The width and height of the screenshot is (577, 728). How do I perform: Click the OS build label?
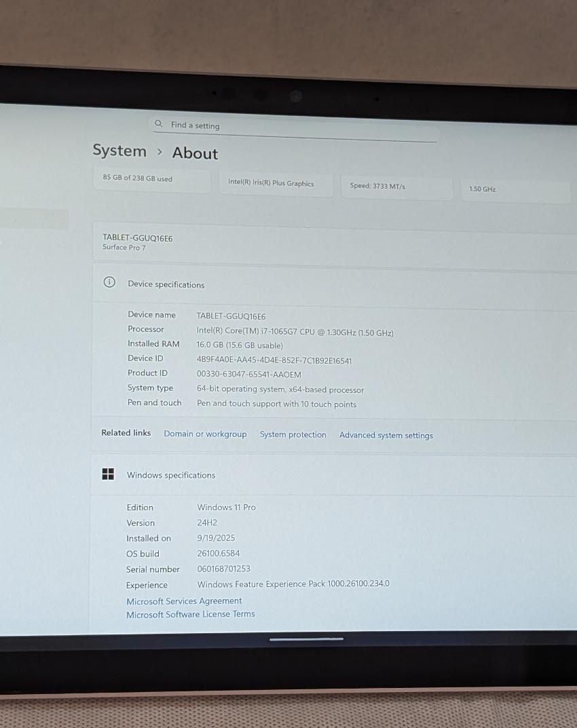(143, 554)
